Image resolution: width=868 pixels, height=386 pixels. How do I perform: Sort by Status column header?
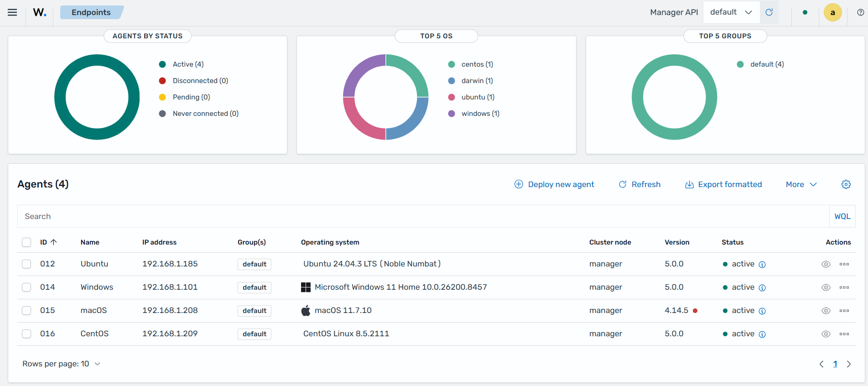pos(733,242)
